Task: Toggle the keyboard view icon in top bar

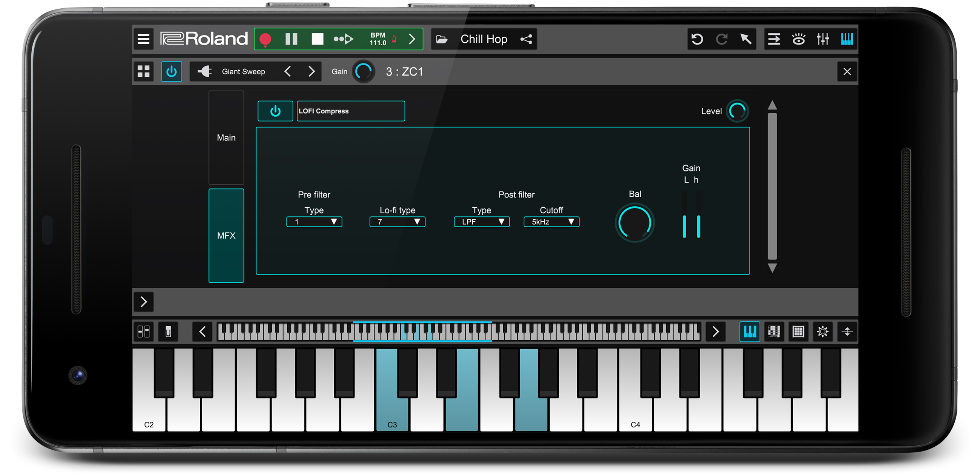Action: pyautogui.click(x=847, y=39)
